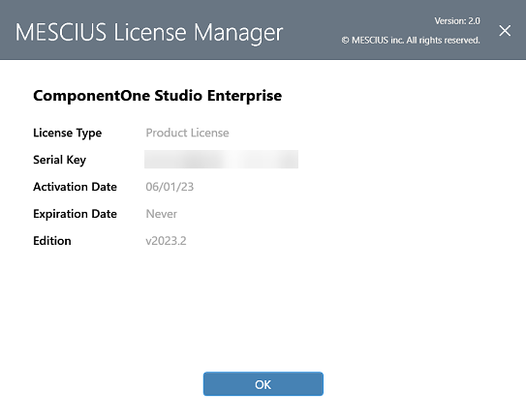Click the Edition value v2023.2

tap(166, 241)
